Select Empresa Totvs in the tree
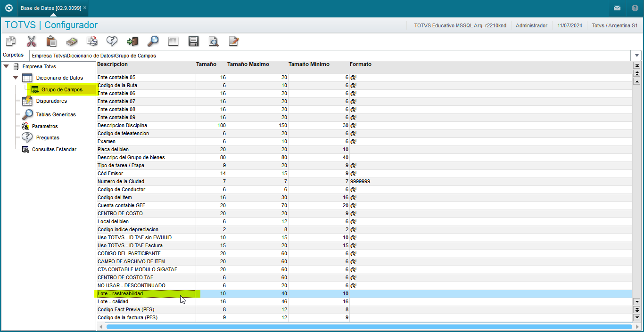Viewport: 644px width, 332px height. (x=39, y=66)
